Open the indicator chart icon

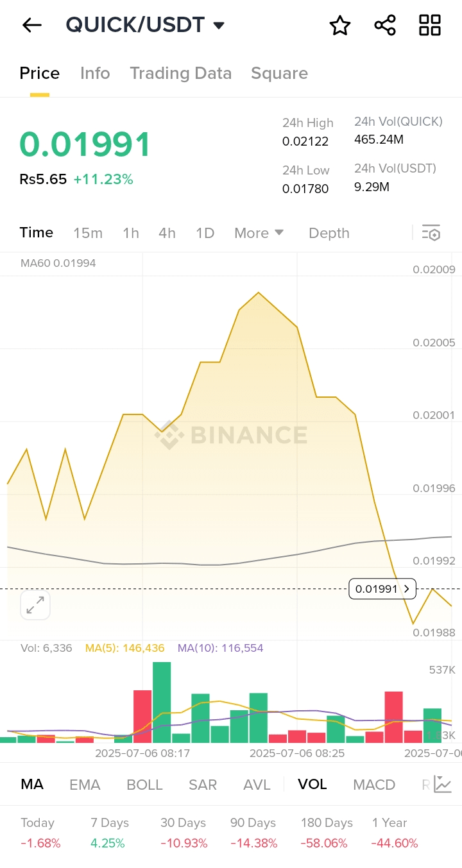443,784
